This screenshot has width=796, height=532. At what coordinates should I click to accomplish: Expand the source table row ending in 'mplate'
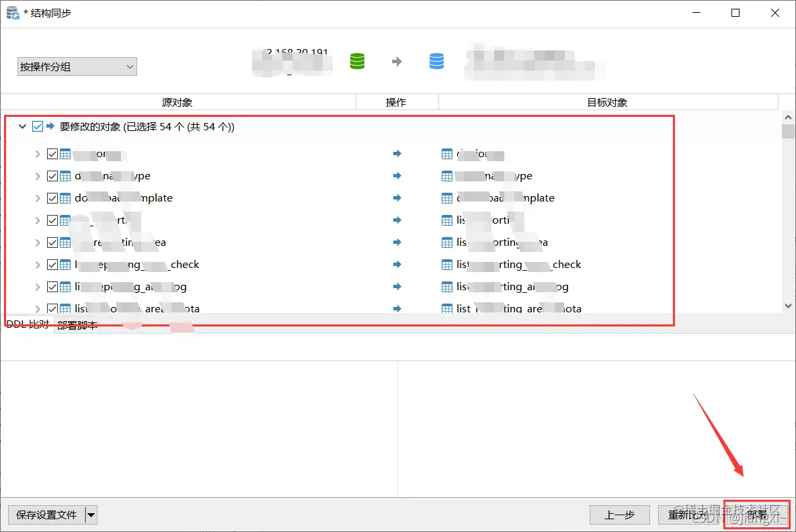pos(38,197)
